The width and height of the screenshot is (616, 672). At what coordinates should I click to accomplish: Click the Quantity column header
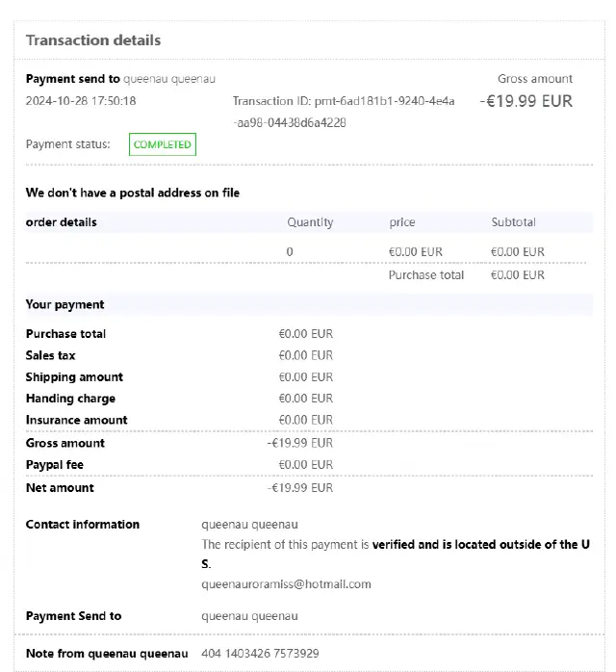(x=310, y=222)
